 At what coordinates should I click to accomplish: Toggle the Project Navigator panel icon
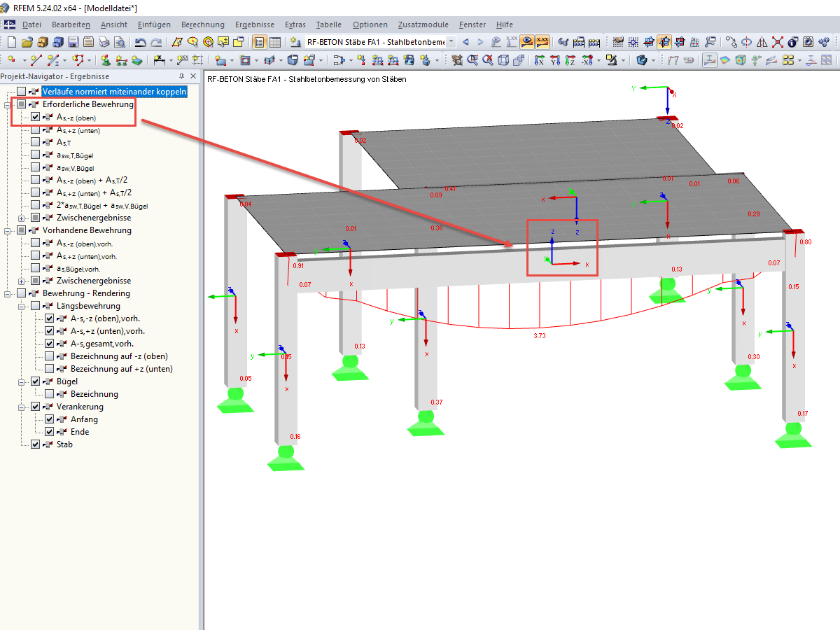259,42
